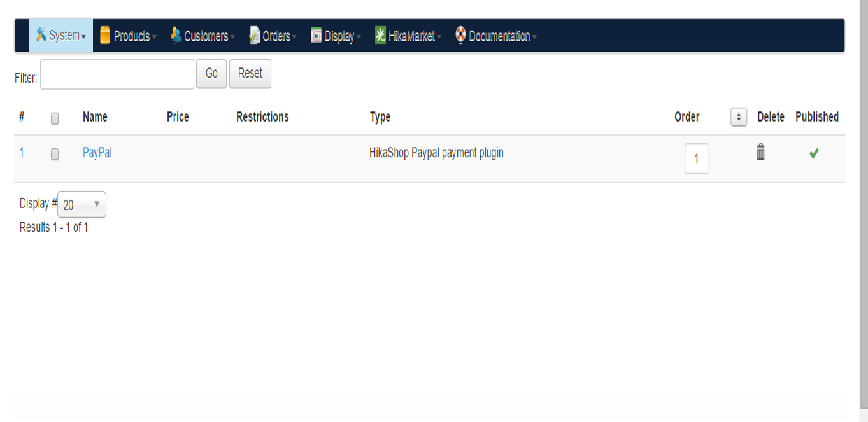Open the Display menu
868x422 pixels.
click(336, 36)
